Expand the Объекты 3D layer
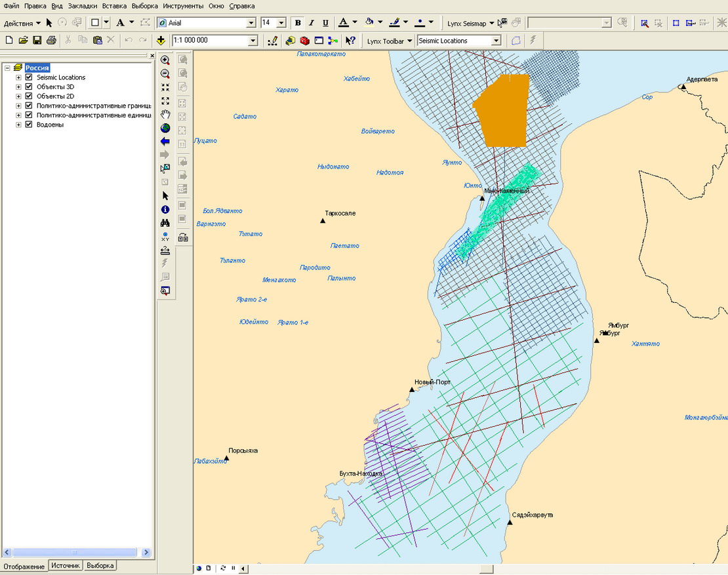Image resolution: width=728 pixels, height=575 pixels. click(18, 87)
